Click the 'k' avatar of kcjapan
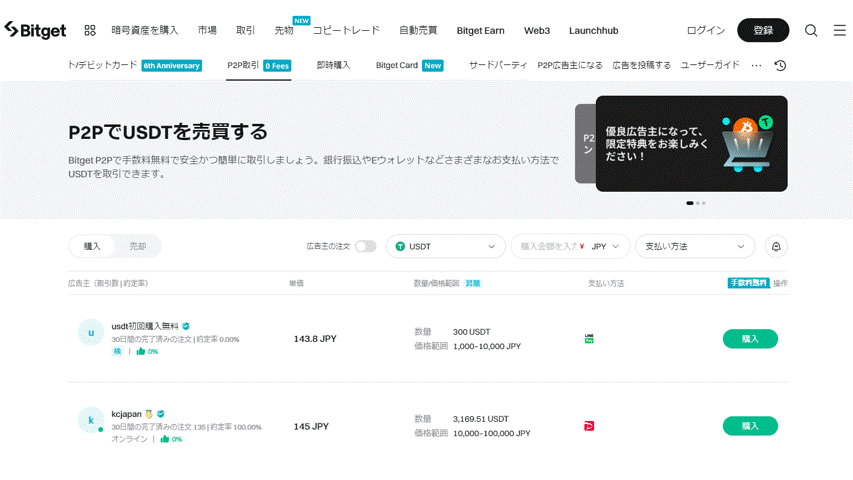Screen dimensions: 853x480 coord(91,420)
